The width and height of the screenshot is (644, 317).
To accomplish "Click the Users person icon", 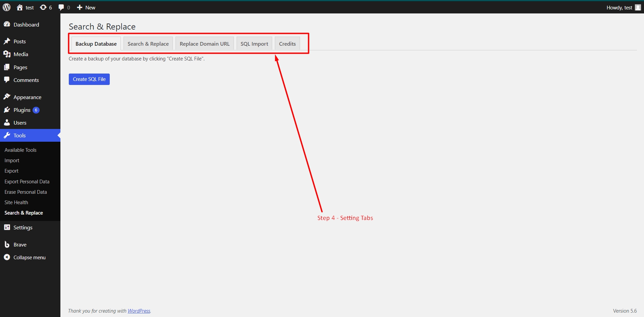I will click(7, 123).
